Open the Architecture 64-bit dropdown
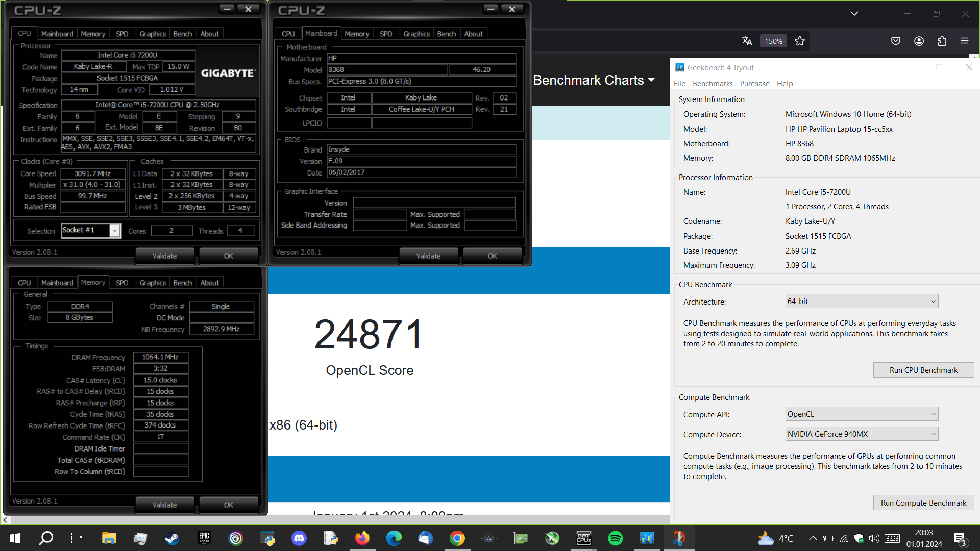Image resolution: width=980 pixels, height=551 pixels. (862, 302)
